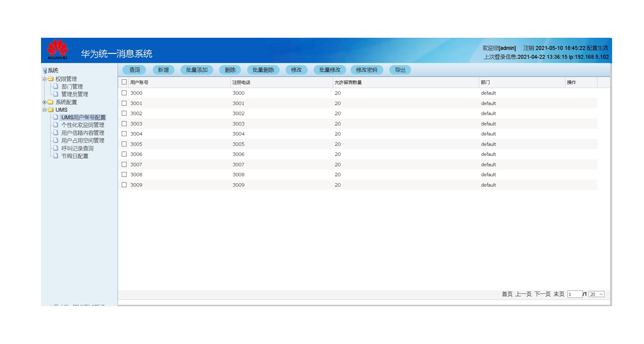Viewport: 644px width, 344px height.
Task: Click the 系统配置 folder icon
Action: (x=50, y=102)
